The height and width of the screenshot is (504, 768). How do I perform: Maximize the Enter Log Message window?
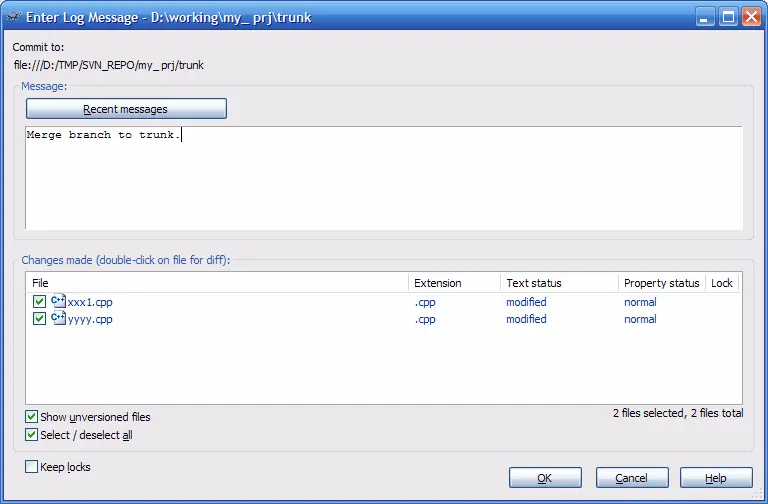click(x=728, y=17)
